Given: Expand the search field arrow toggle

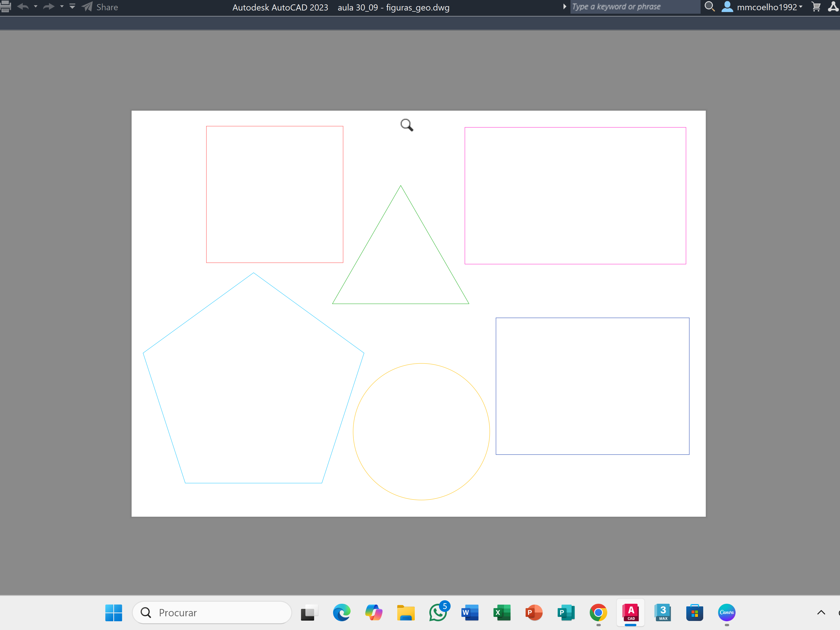Looking at the screenshot, I should (x=565, y=7).
